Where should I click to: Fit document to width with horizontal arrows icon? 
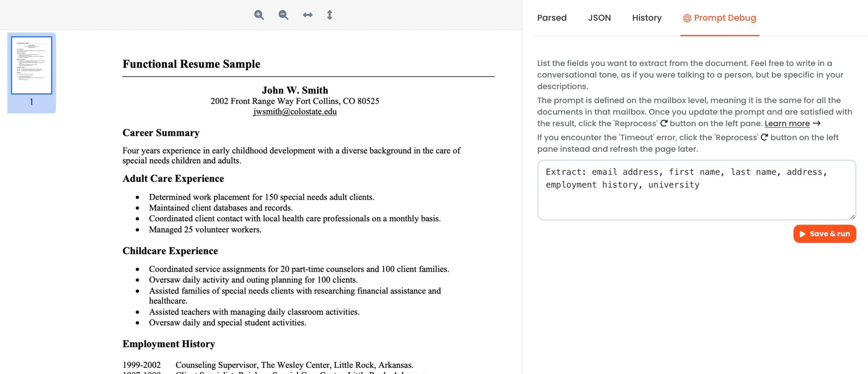(x=308, y=15)
